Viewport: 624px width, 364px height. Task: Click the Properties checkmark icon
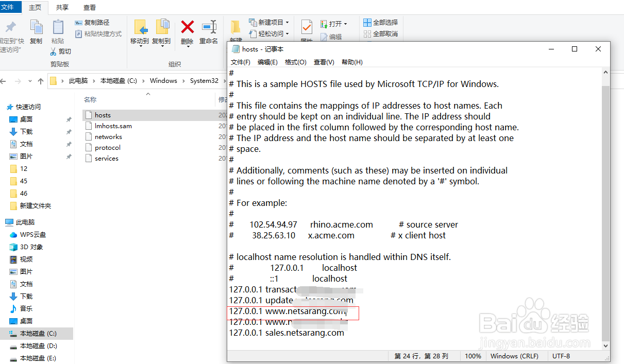click(x=307, y=27)
